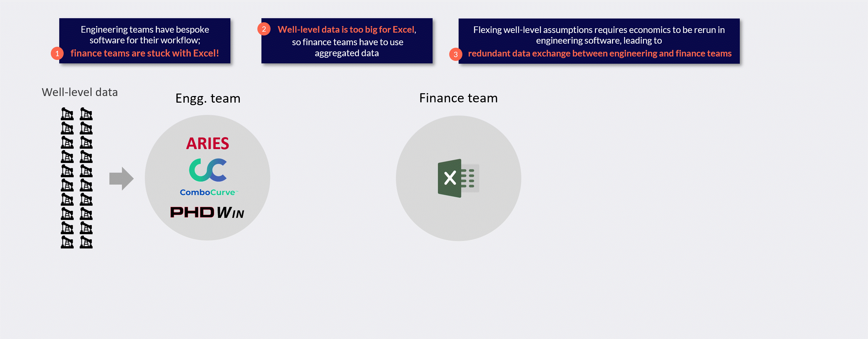
Task: Click the "Well-level data" label
Action: pos(80,92)
